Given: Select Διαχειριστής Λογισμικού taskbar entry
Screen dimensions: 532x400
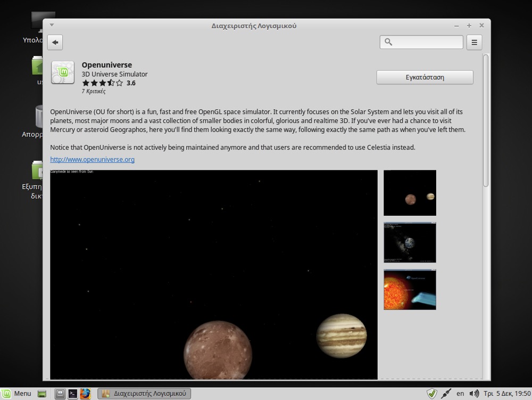Looking at the screenshot, I should click(x=144, y=394).
